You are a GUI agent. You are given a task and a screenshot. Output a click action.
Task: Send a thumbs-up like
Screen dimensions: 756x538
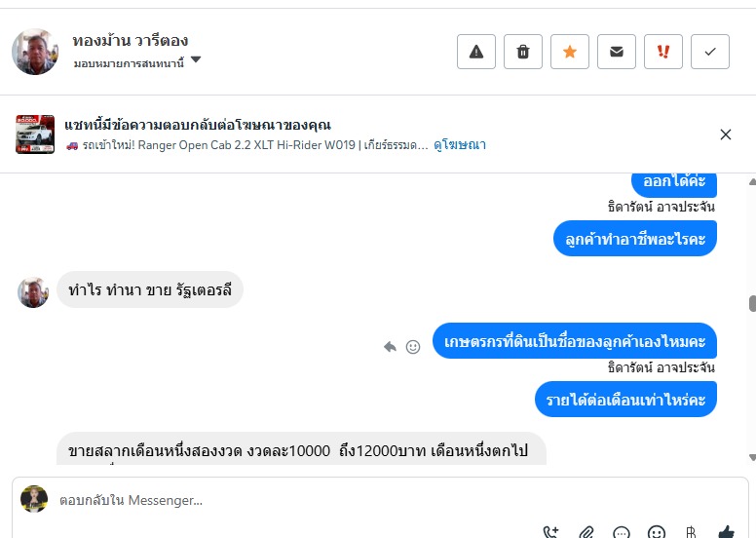[x=726, y=532]
